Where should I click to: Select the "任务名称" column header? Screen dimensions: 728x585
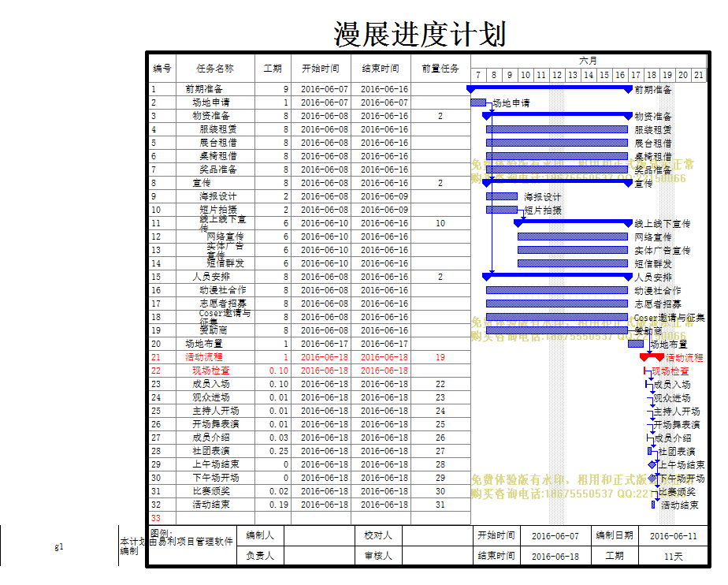(215, 69)
